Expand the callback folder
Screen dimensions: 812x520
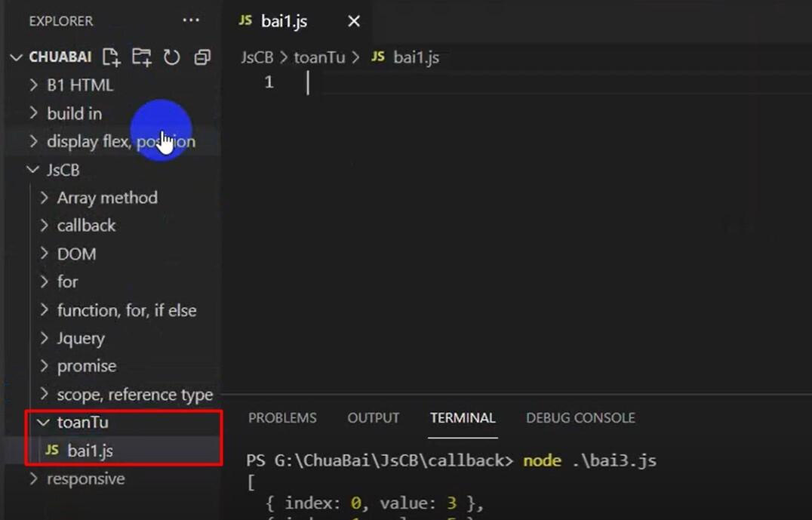(86, 225)
